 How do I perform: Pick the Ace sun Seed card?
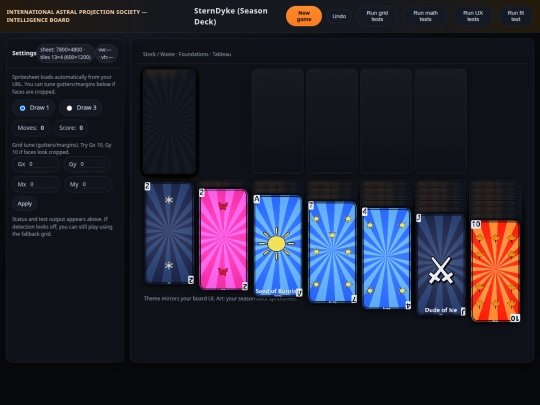coord(278,246)
